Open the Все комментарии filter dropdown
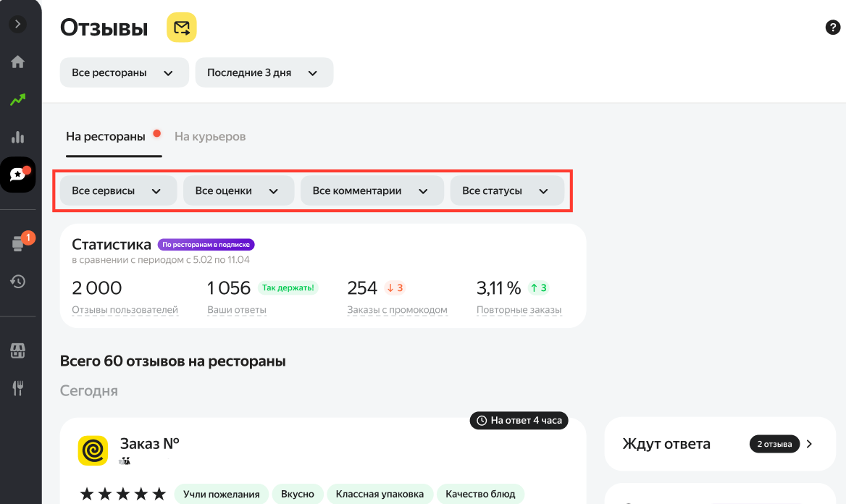The height and width of the screenshot is (504, 846). tap(372, 191)
